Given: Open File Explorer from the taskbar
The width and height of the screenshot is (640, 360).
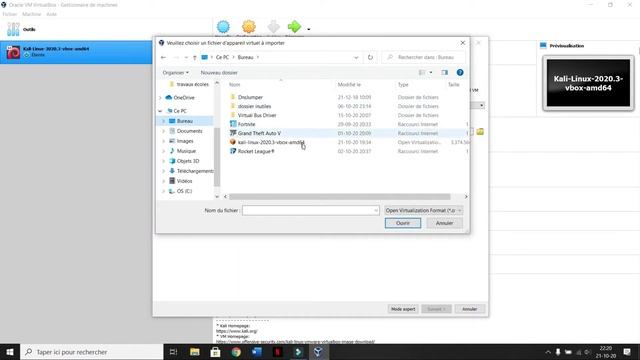Looking at the screenshot, I should (x=195, y=352).
